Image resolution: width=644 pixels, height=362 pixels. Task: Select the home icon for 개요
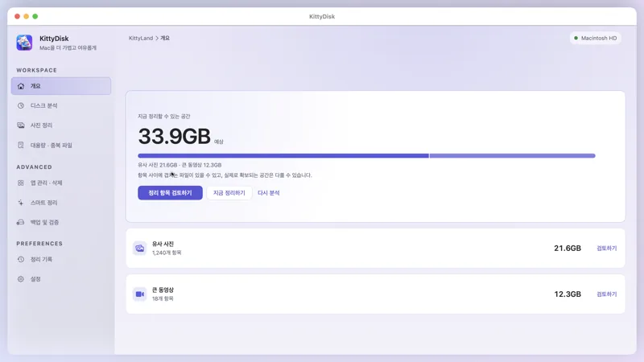(x=21, y=86)
